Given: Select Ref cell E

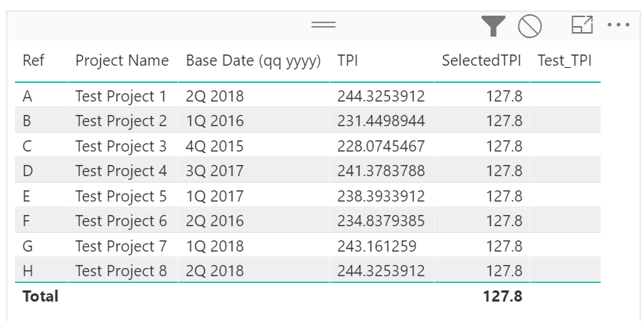Looking at the screenshot, I should (x=26, y=196).
